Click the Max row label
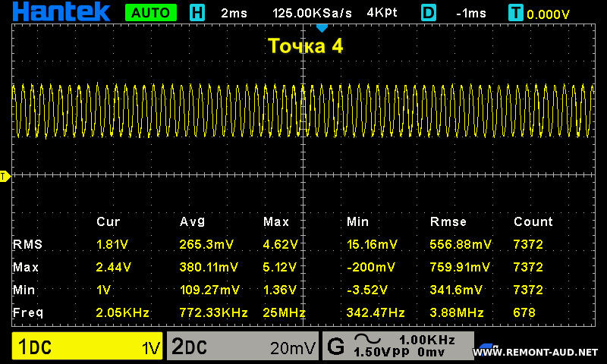607x364 pixels. click(26, 267)
